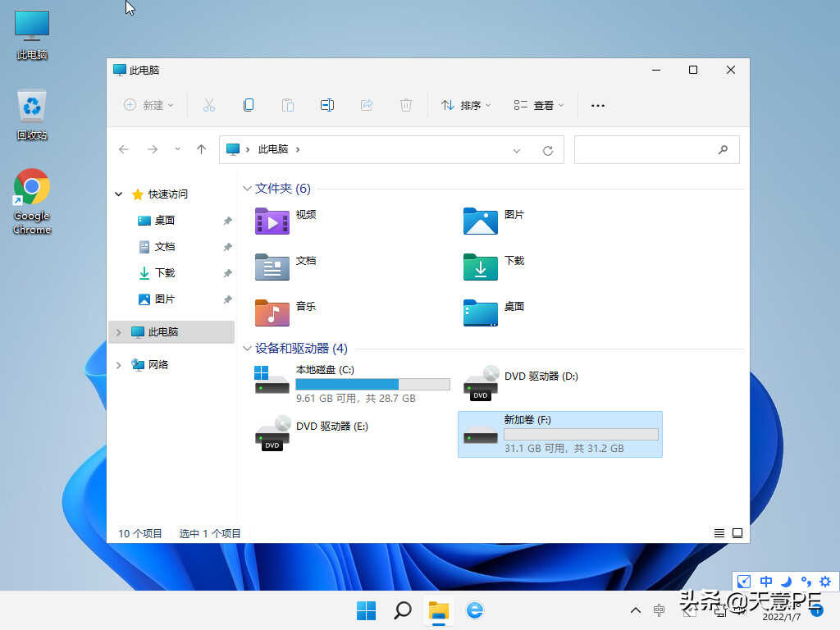Open the three-dot more options menu
The image size is (840, 630).
click(598, 105)
